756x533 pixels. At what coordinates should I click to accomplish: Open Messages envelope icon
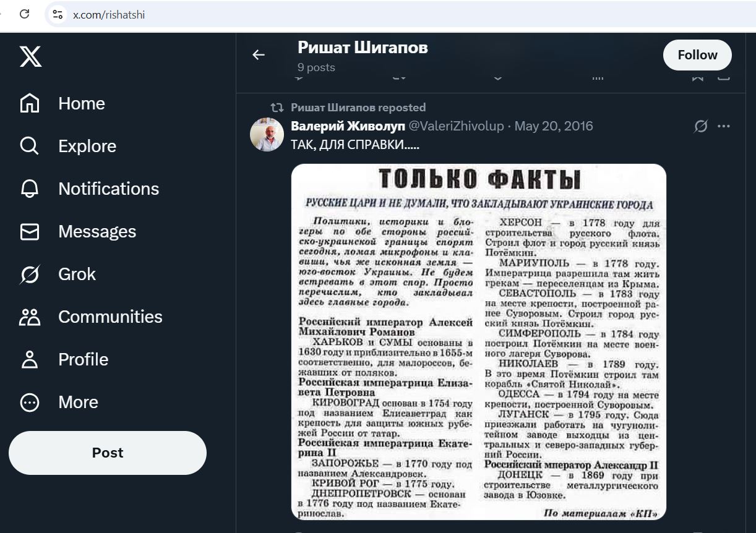tap(29, 231)
